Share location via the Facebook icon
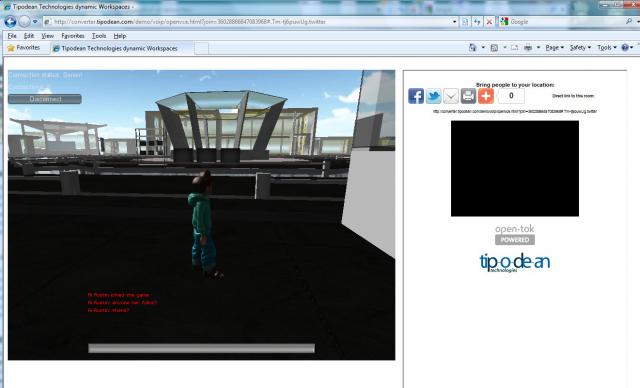This screenshot has width=640, height=388. coord(416,96)
